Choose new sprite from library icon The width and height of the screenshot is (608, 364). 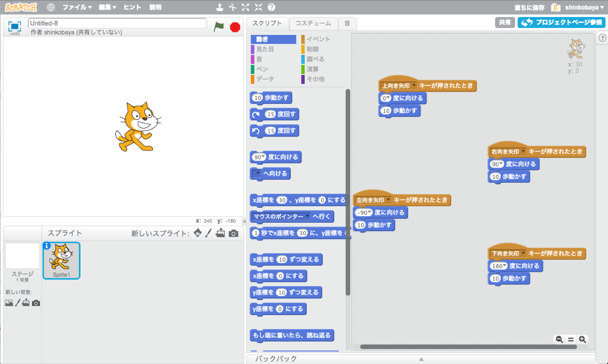click(198, 233)
